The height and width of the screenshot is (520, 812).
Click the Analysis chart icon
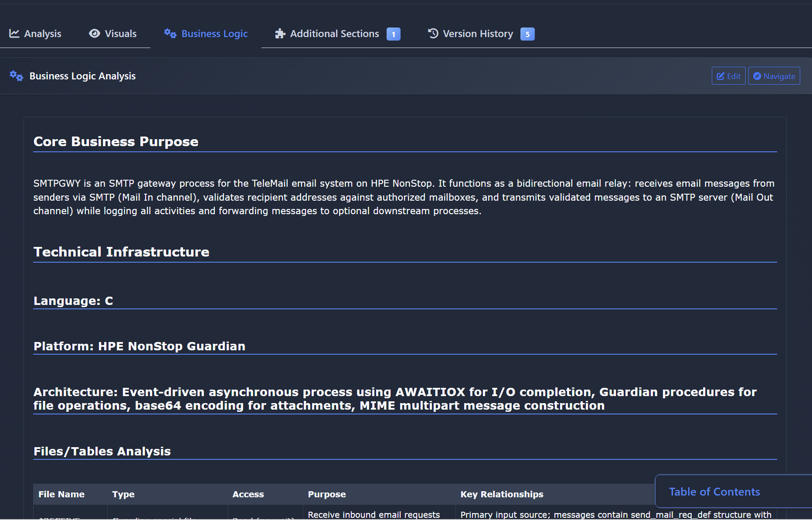click(x=14, y=34)
